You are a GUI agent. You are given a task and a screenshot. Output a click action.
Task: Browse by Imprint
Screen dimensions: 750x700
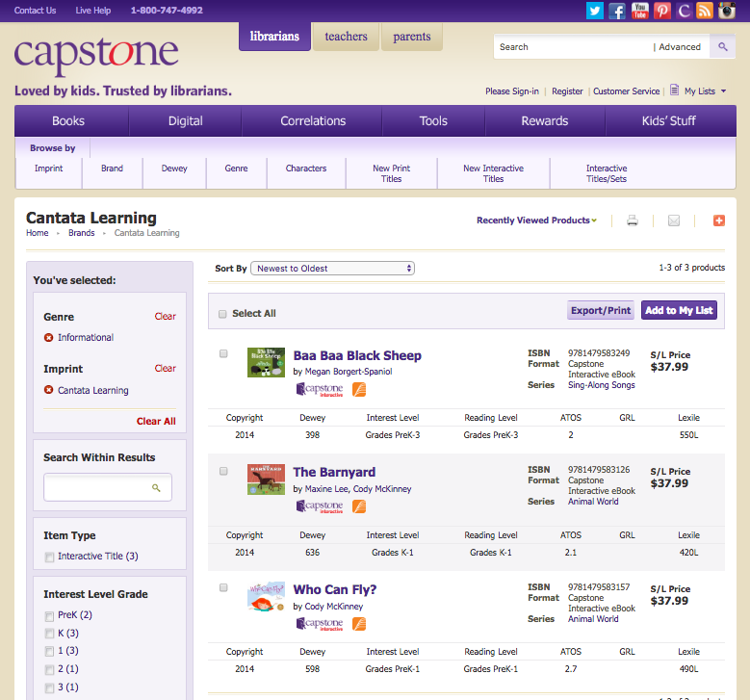click(49, 169)
